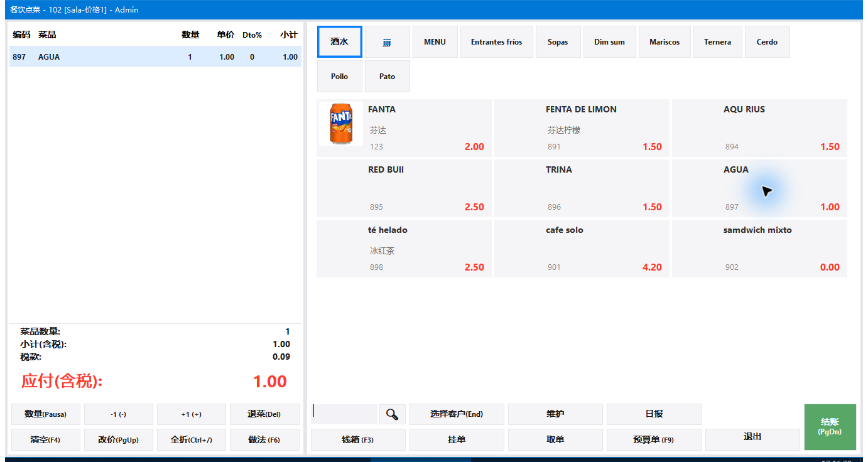Check out with green 结账 (PgDn) button

click(x=830, y=427)
